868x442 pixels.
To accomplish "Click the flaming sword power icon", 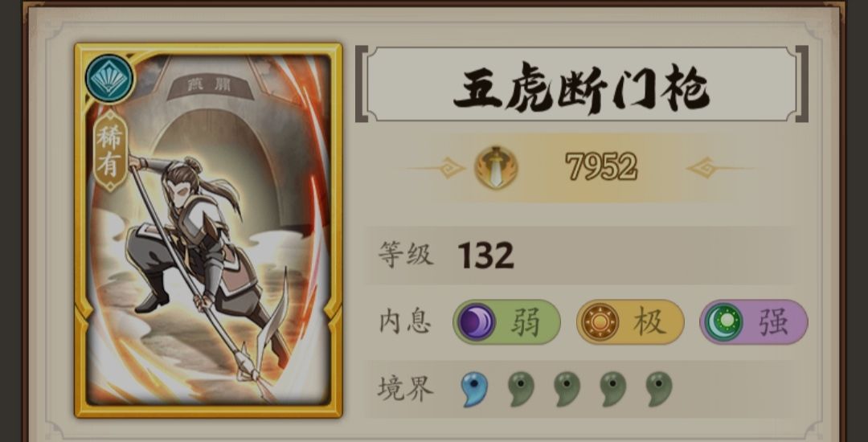I will pyautogui.click(x=497, y=167).
